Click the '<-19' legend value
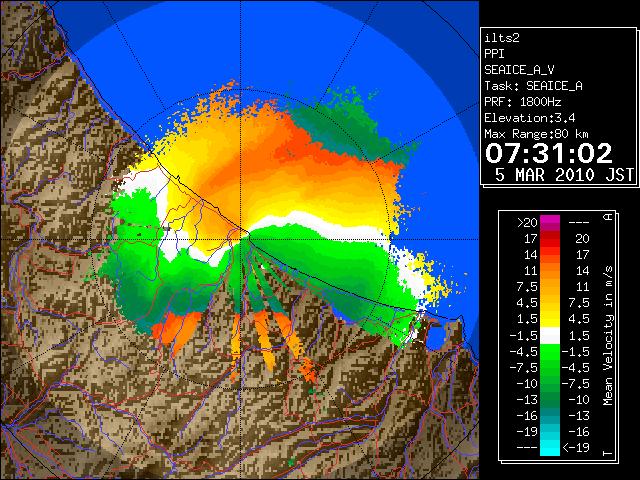The width and height of the screenshot is (640, 480). point(576,448)
